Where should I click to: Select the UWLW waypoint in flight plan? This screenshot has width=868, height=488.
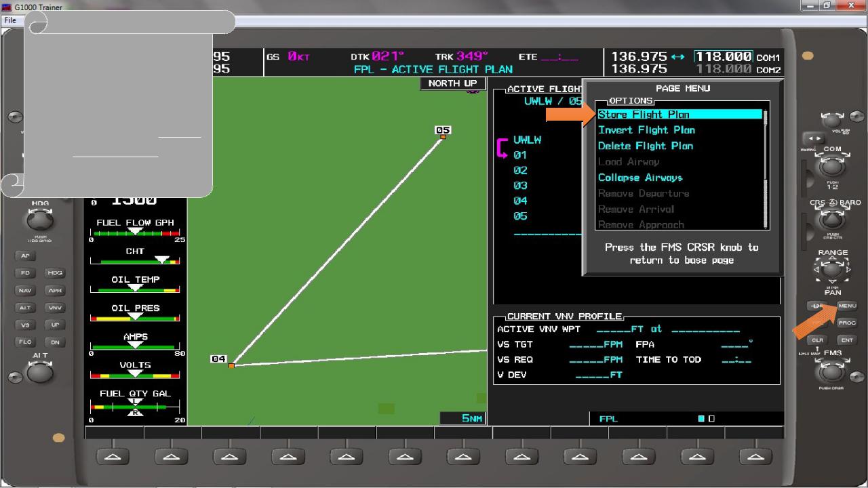coord(527,140)
